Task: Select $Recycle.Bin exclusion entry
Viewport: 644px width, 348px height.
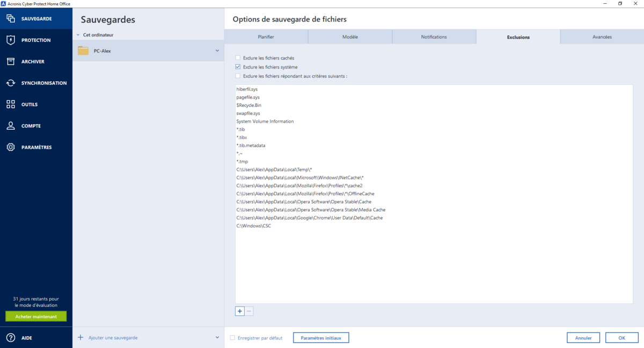Action: (x=249, y=105)
